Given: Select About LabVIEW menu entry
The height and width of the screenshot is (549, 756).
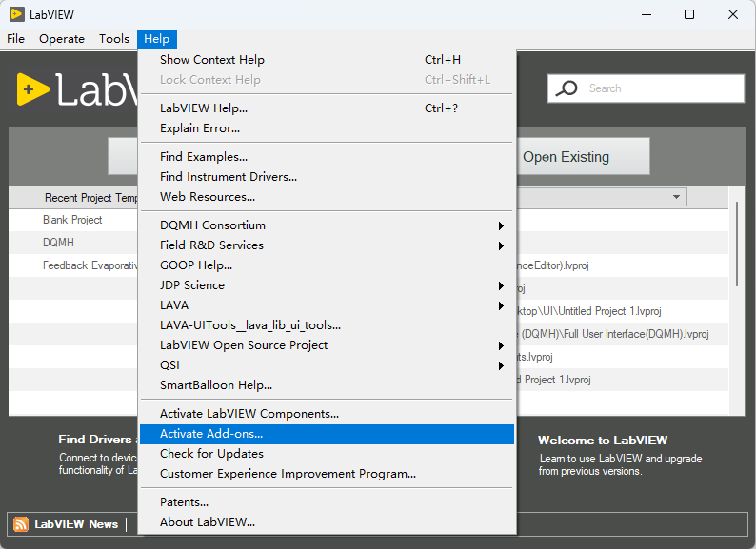Looking at the screenshot, I should tap(208, 521).
